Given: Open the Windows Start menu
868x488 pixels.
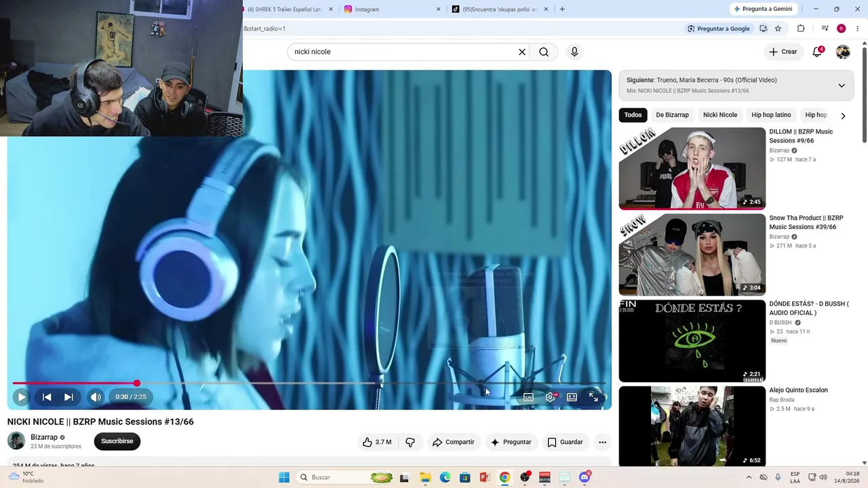Looking at the screenshot, I should tap(284, 477).
